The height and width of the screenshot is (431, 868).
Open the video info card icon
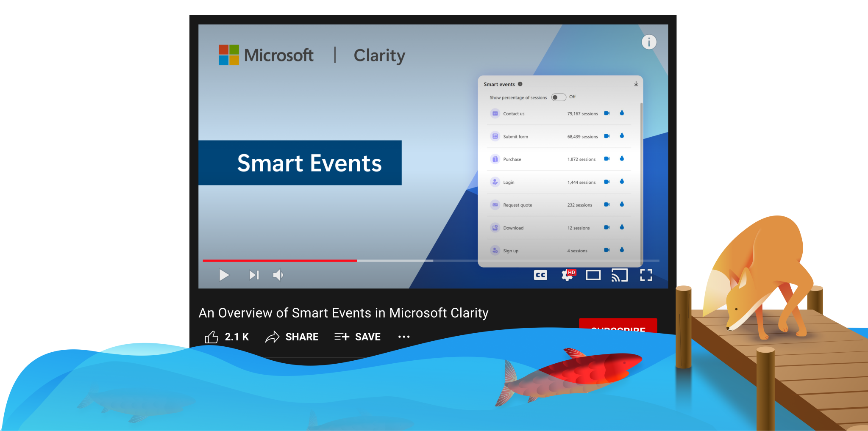tap(649, 42)
